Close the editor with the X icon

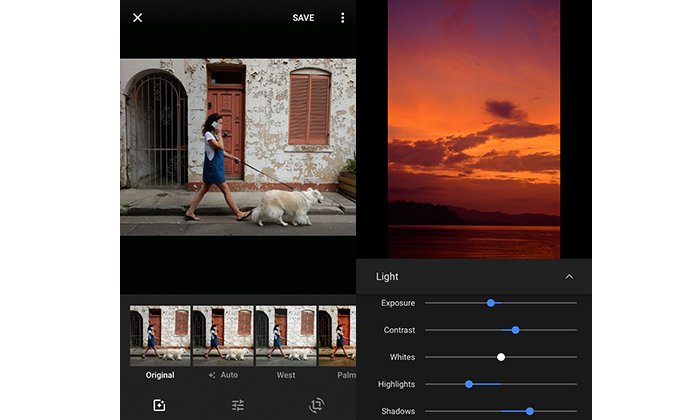pos(138,18)
